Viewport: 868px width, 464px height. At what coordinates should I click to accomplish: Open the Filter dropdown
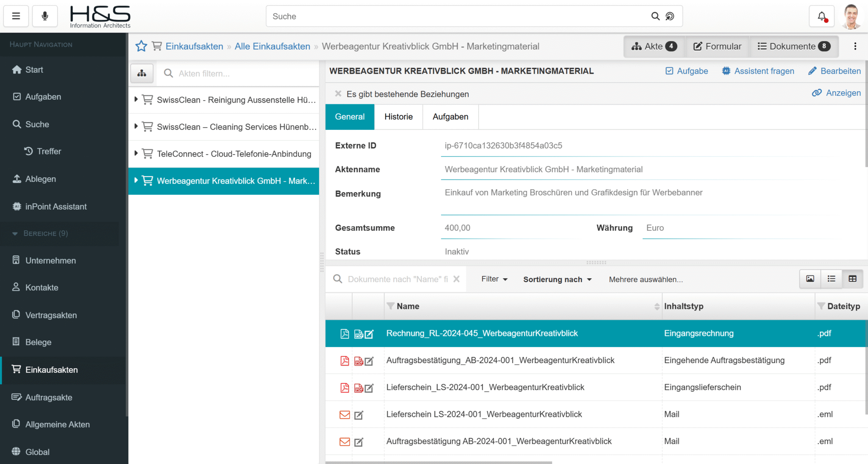coord(494,279)
